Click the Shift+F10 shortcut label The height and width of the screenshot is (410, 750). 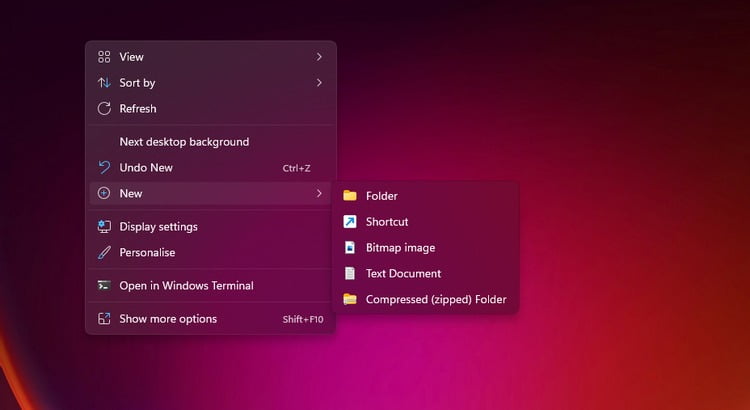(x=303, y=319)
